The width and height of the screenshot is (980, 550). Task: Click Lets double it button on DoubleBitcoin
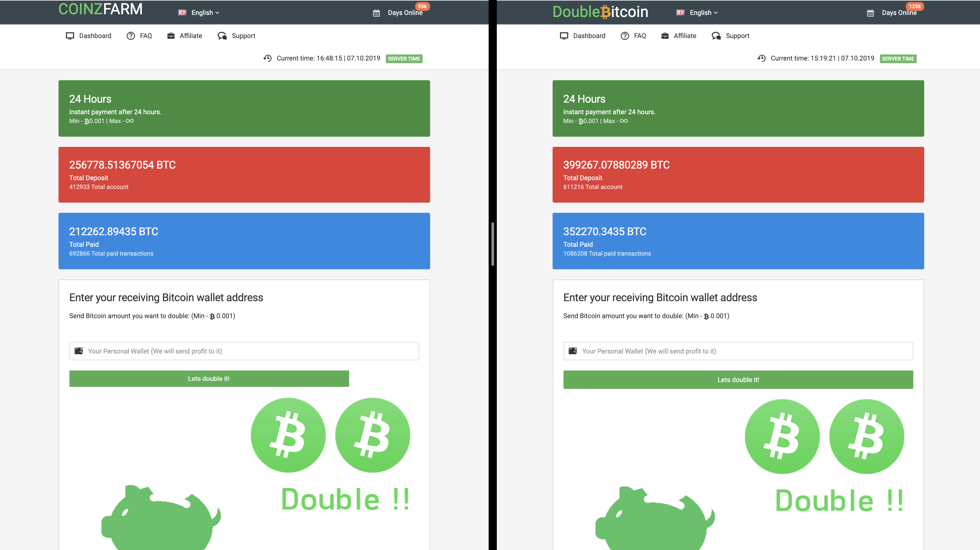click(x=738, y=379)
